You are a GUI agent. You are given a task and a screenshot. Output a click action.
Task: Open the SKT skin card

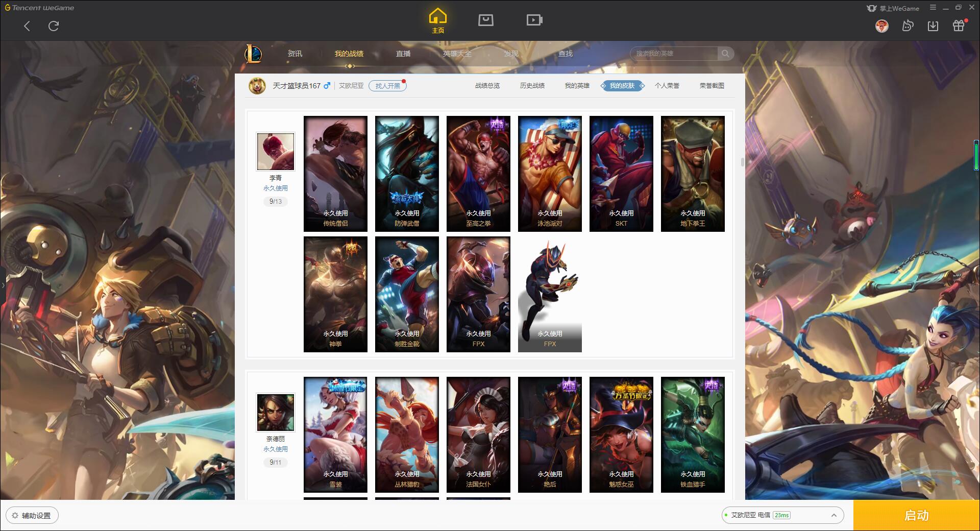[x=621, y=174]
